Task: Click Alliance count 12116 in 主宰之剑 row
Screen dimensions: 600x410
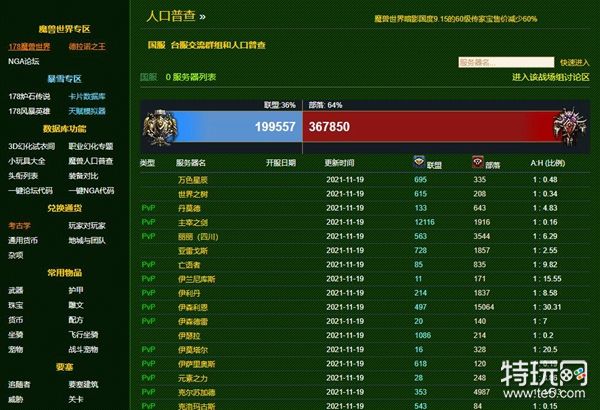Action: [424, 222]
